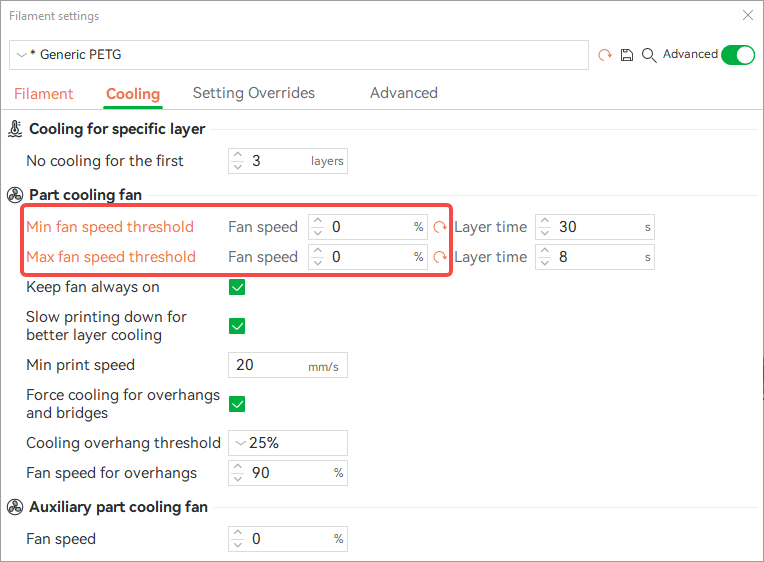Click the reset preset icon beside Generic PETG
The image size is (764, 562).
click(x=605, y=55)
